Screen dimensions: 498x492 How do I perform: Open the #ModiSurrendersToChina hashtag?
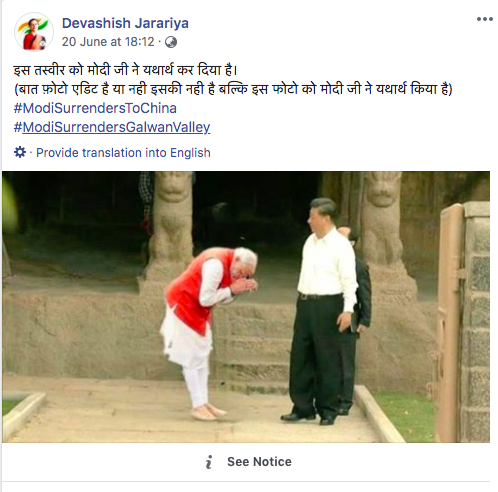click(95, 108)
